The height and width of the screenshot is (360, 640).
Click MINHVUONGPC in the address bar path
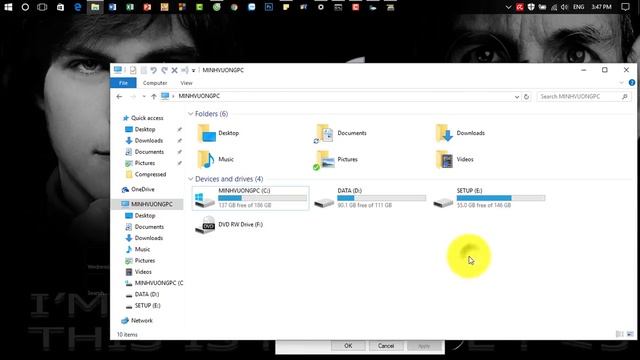coord(199,96)
